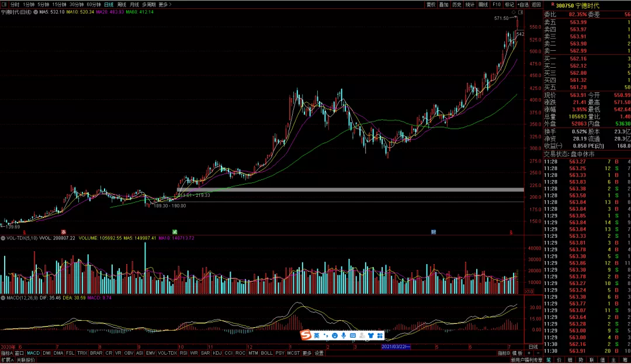Open Sogou emoji smiley icon
The image size is (631, 364).
coord(334,335)
